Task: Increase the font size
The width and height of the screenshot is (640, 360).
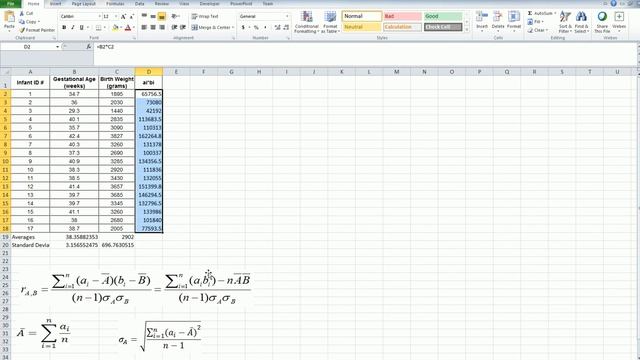Action: pos(123,16)
